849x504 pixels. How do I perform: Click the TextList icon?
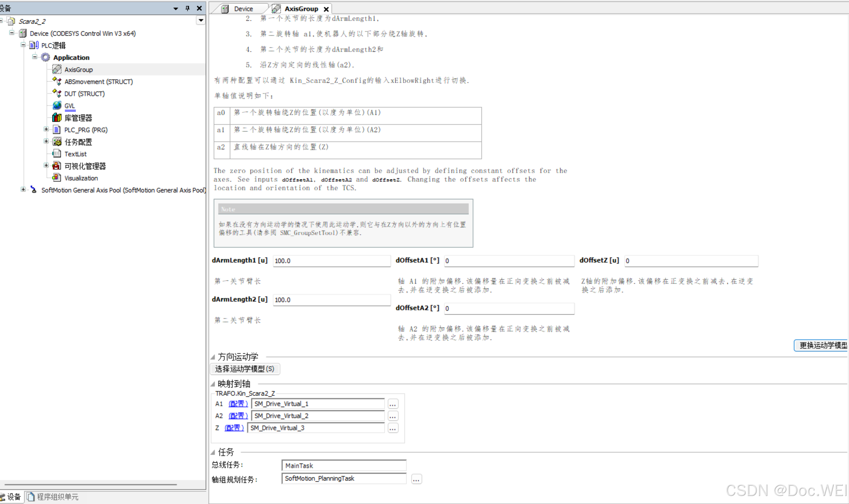click(57, 154)
